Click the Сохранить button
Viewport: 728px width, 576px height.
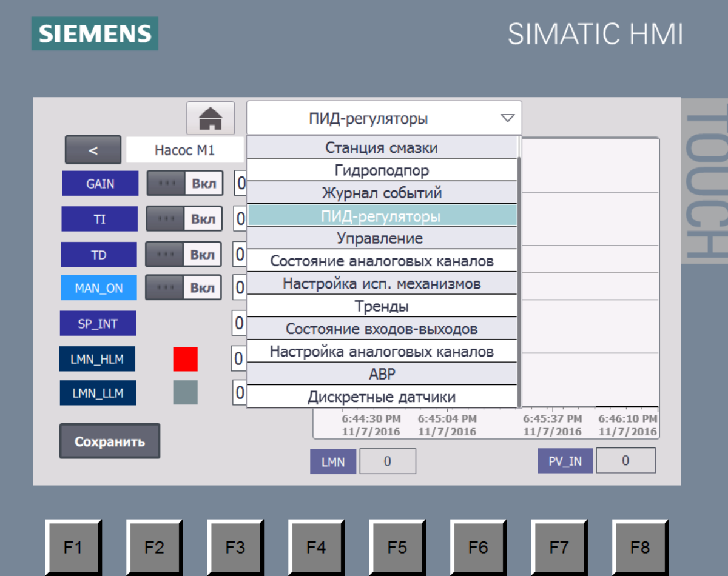[110, 441]
